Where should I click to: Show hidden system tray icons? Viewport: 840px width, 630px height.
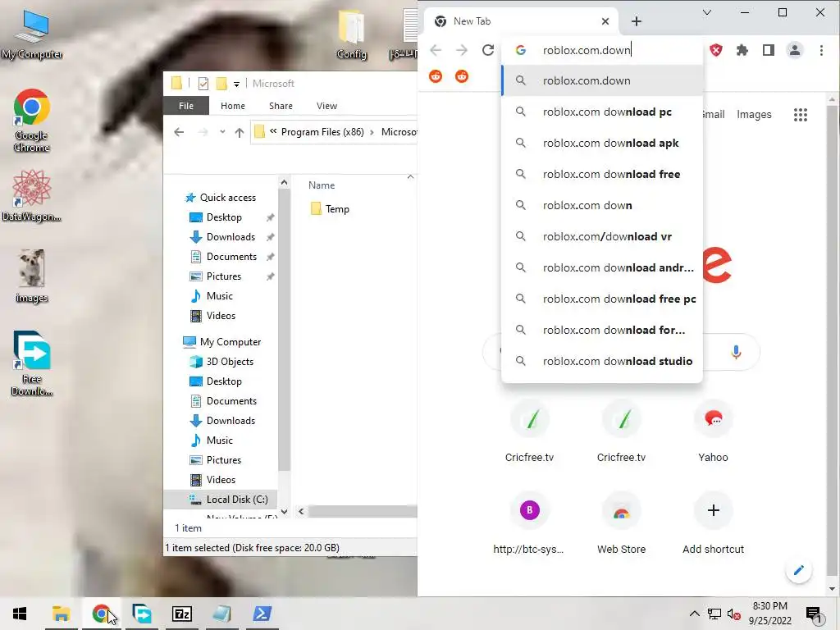694,614
